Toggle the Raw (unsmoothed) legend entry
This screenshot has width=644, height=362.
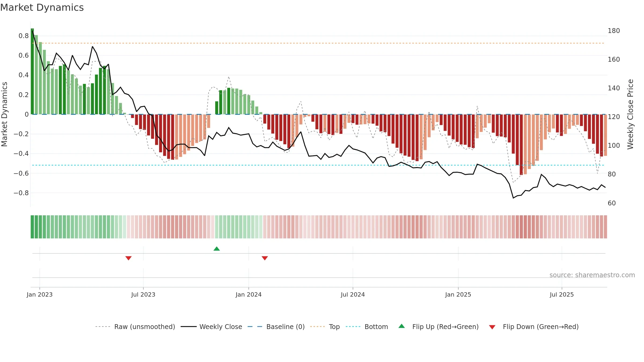[x=135, y=327]
